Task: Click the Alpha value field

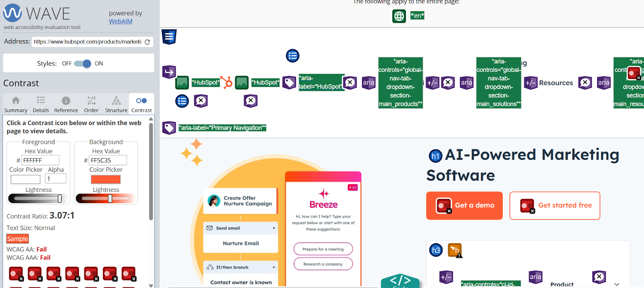Action: tap(56, 179)
